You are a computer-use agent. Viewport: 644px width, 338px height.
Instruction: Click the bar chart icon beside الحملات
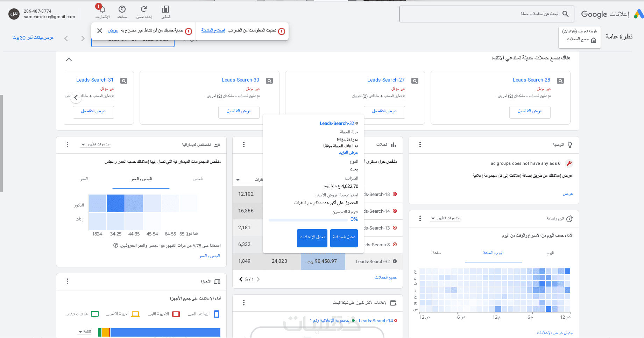(x=394, y=145)
